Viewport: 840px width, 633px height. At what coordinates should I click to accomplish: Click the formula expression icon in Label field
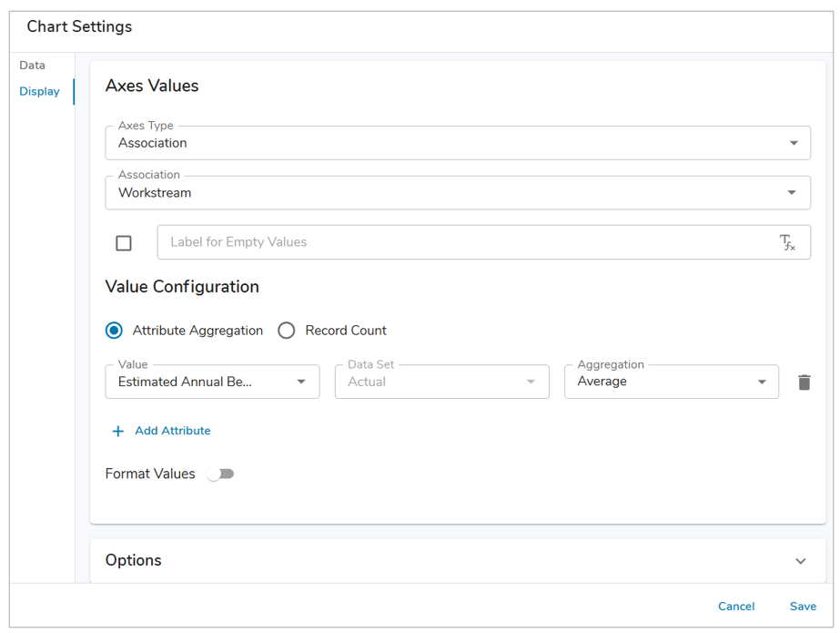tap(787, 242)
